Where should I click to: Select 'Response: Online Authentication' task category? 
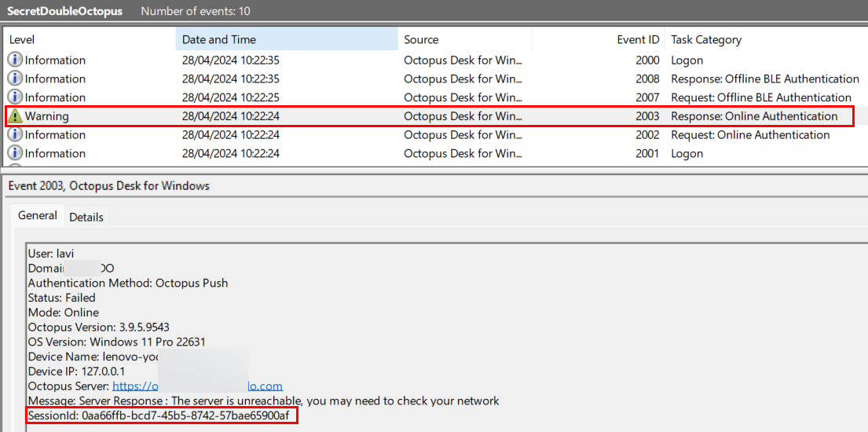click(754, 116)
